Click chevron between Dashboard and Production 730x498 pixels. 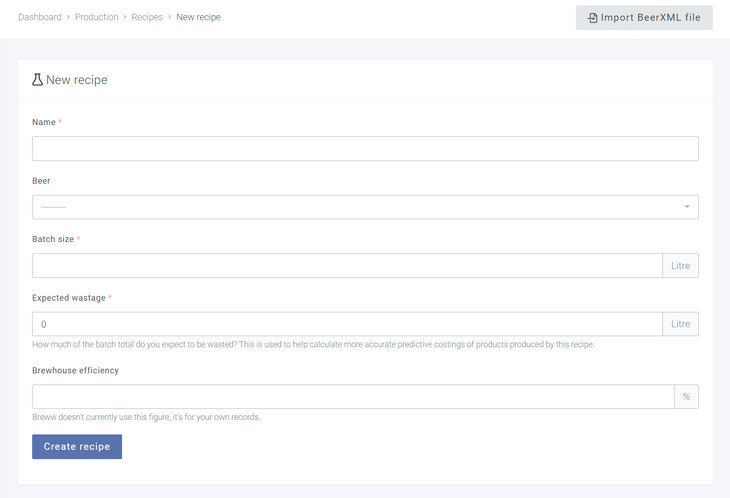(69, 18)
